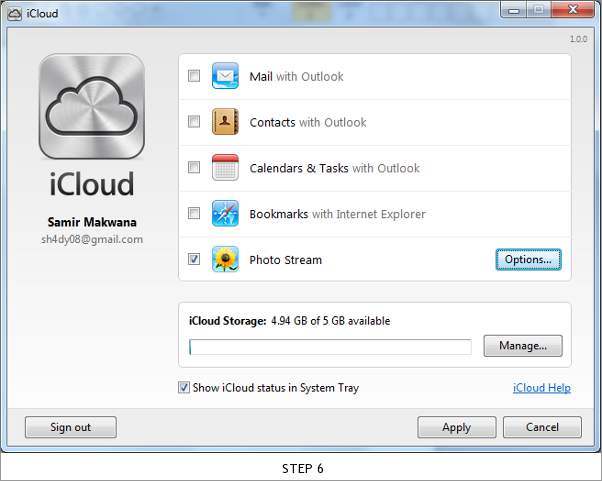
Task: Click the Bookmarks Safari compass icon
Action: pos(225,213)
